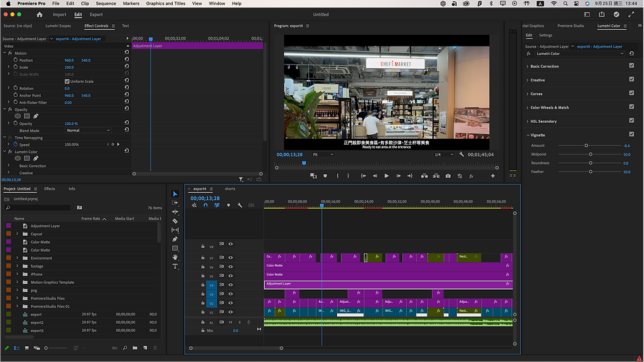Disable Creative section checkbox
Image resolution: width=644 pixels, height=362 pixels.
click(632, 79)
